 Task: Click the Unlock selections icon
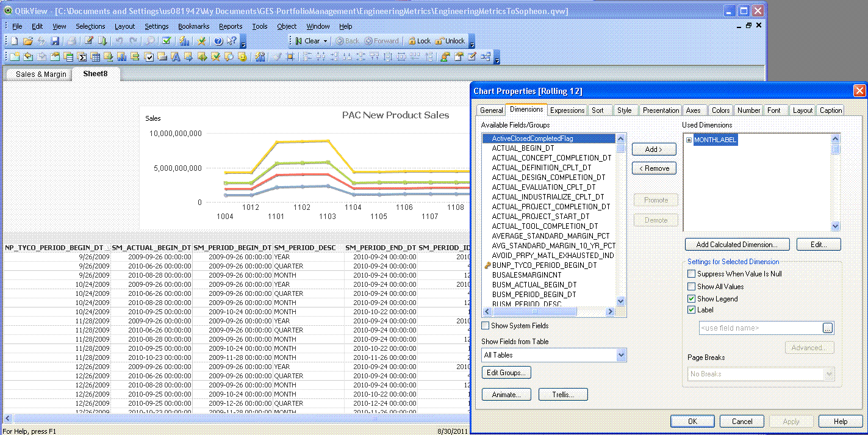(439, 41)
